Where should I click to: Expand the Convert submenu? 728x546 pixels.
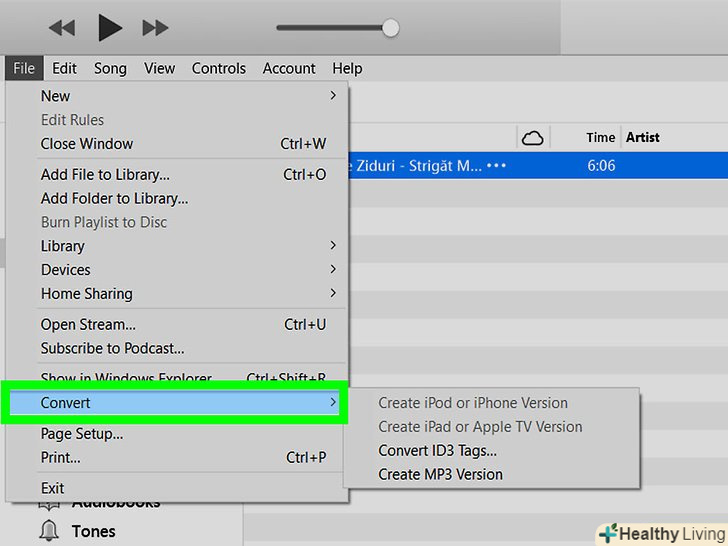(x=175, y=403)
